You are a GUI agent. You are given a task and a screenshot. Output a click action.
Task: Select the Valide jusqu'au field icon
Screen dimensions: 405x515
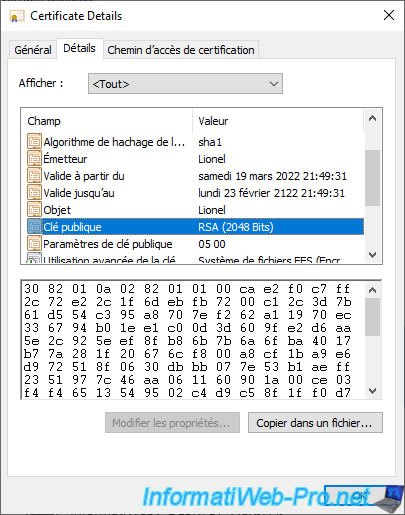(34, 192)
